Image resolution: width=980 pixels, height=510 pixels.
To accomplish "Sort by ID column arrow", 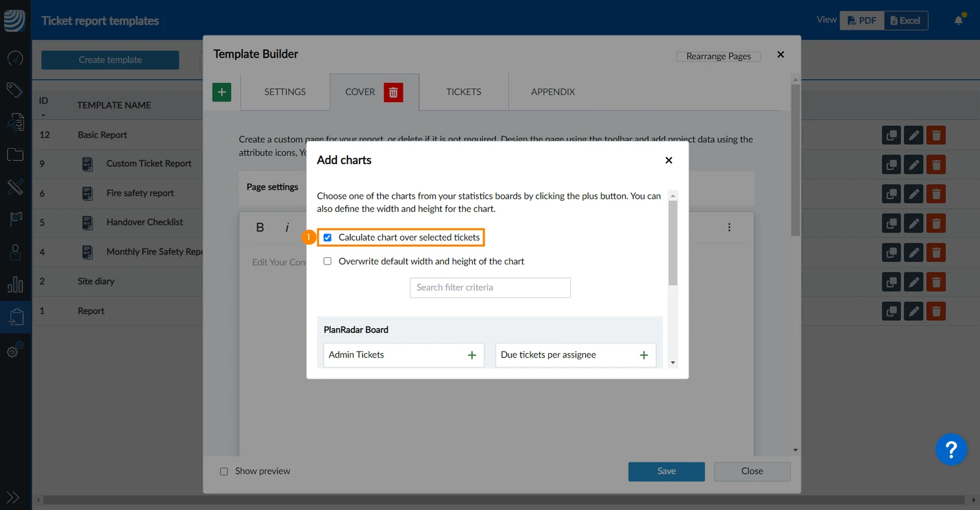I will [x=43, y=115].
